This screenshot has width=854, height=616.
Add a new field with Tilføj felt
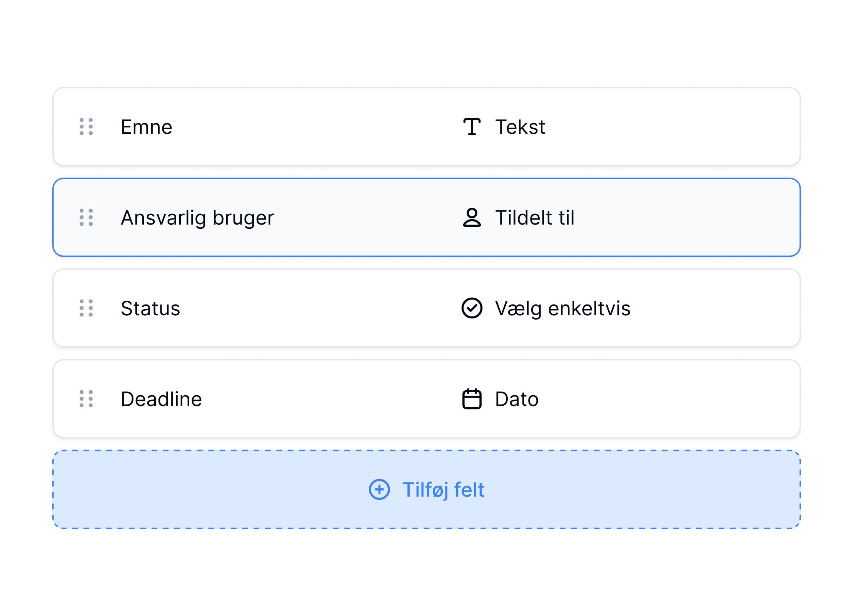click(x=427, y=490)
